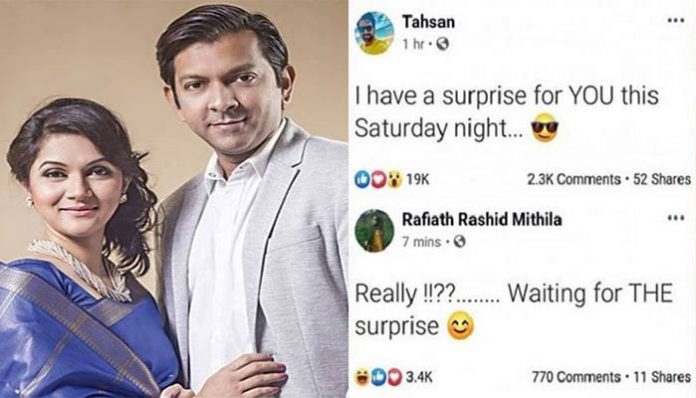The width and height of the screenshot is (696, 398).
Task: Click the 1 hr timestamp
Action: 413,44
